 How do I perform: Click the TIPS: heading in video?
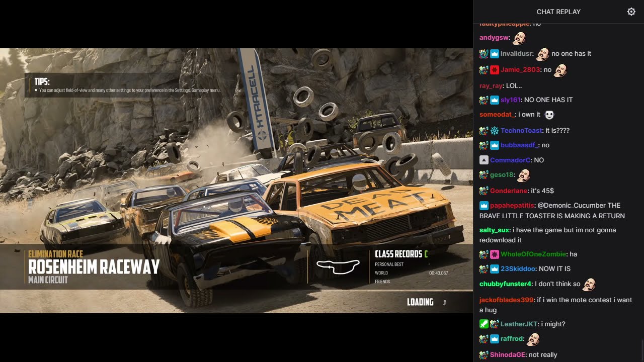coord(42,81)
